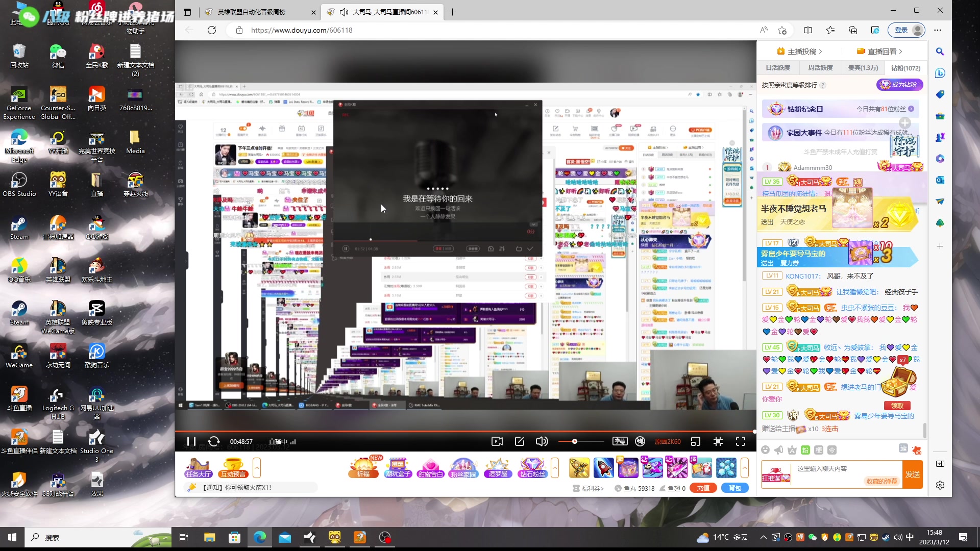Expand the gift list arrow beside ice gift
980x551 pixels.
[745, 468]
